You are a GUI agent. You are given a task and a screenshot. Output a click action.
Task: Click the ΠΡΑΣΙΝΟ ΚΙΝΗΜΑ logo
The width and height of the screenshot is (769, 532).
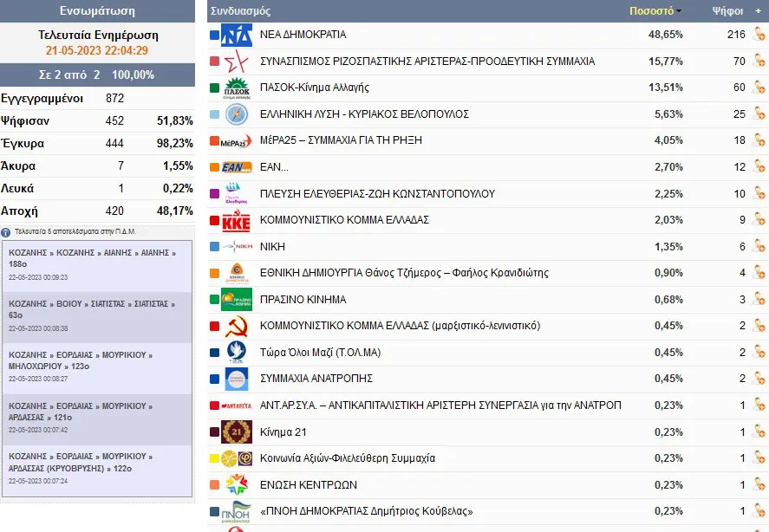tap(237, 300)
